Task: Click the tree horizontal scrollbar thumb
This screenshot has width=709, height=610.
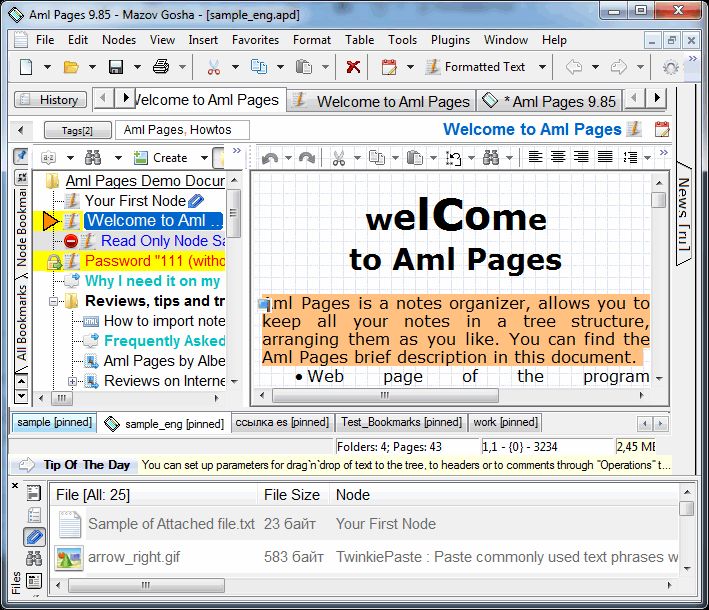Action: (x=61, y=398)
